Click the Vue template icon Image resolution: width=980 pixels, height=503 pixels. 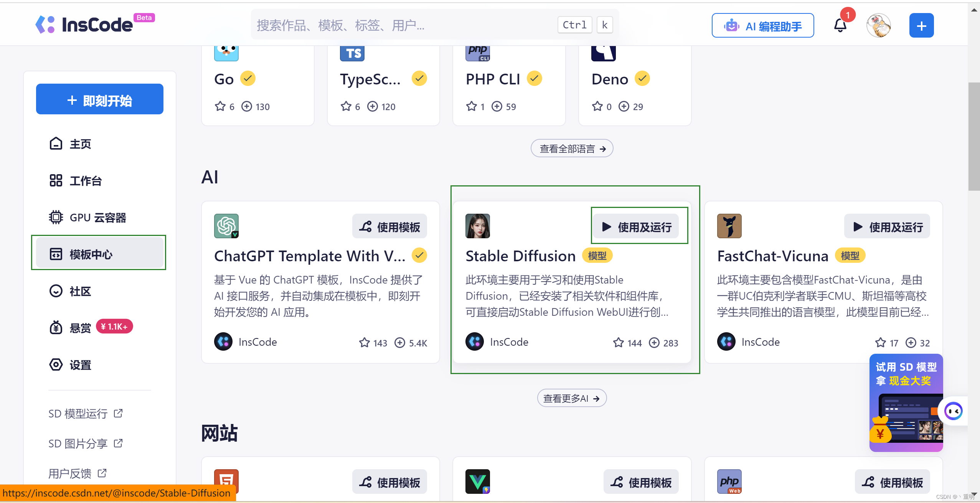click(x=477, y=482)
